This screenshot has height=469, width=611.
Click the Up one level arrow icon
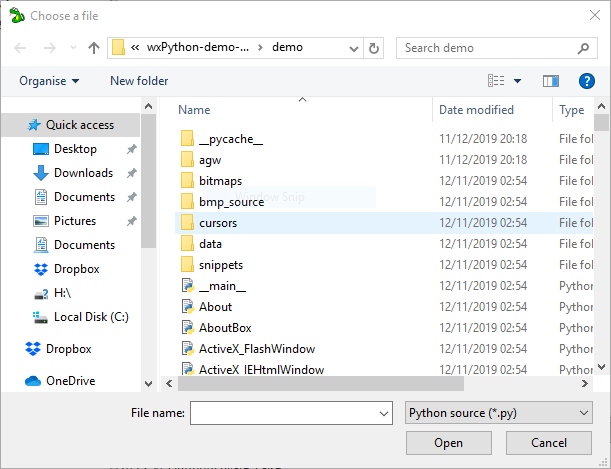point(94,48)
